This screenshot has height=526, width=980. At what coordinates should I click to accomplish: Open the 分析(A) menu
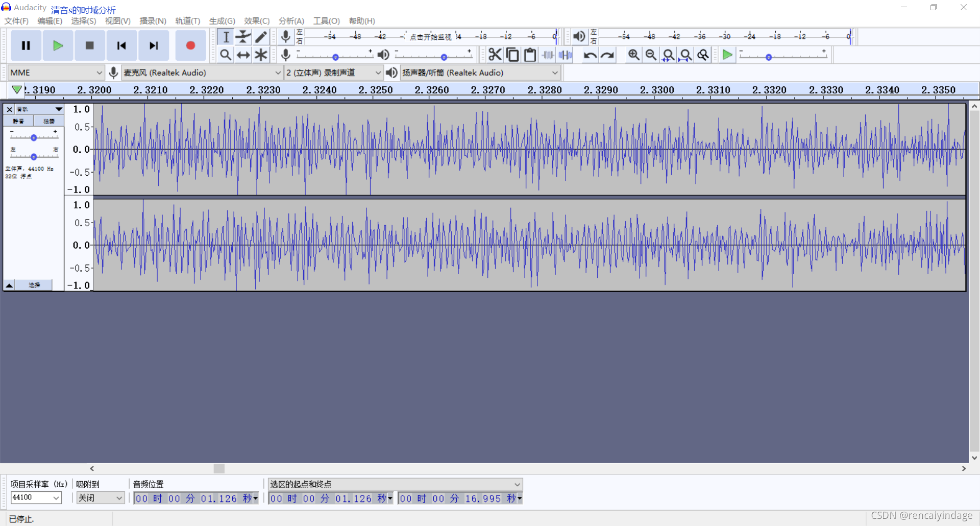(291, 21)
